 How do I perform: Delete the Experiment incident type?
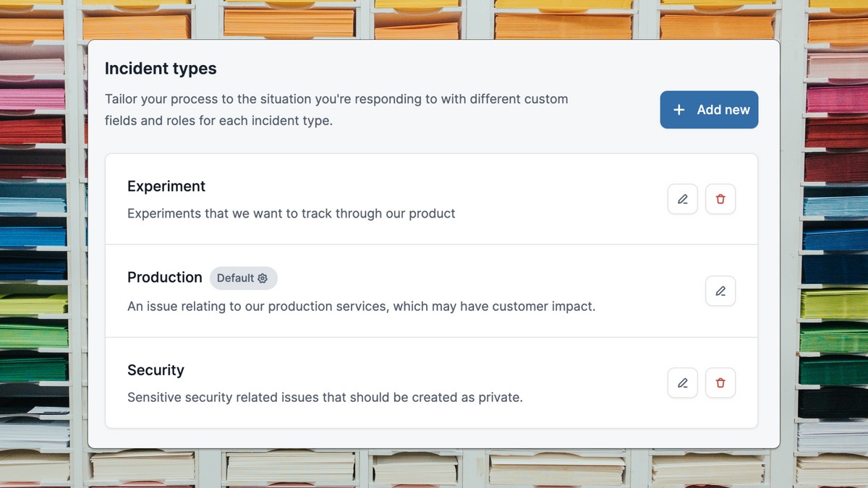click(720, 199)
